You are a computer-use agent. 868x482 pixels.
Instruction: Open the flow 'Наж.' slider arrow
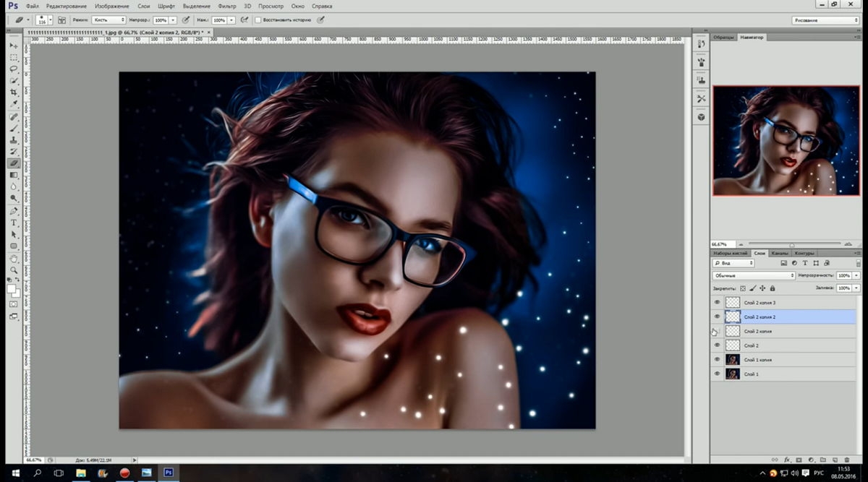(231, 20)
